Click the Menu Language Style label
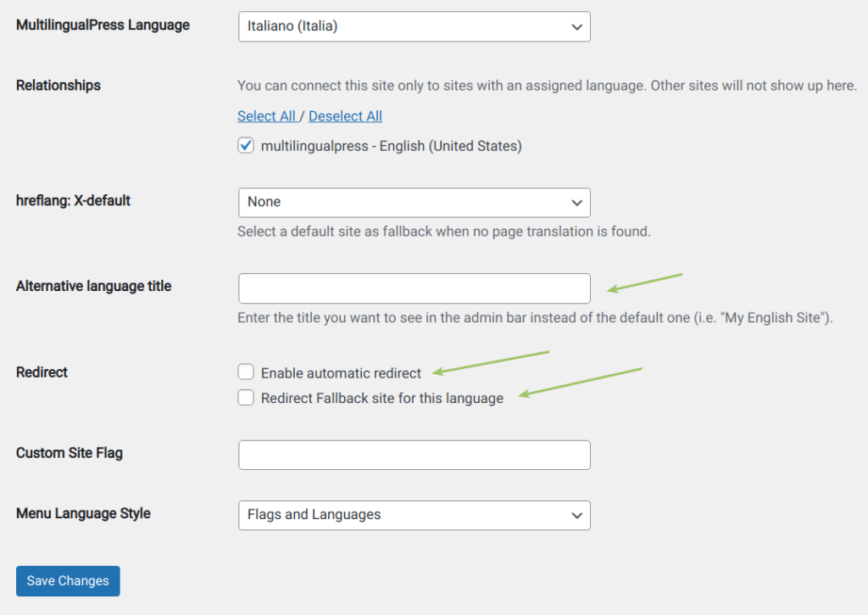 [x=82, y=513]
